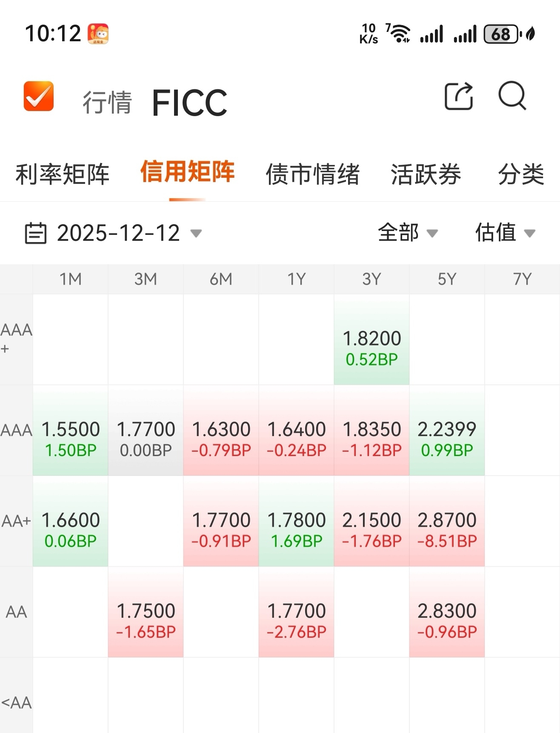
Task: Tap the share icon in header
Action: 459,96
